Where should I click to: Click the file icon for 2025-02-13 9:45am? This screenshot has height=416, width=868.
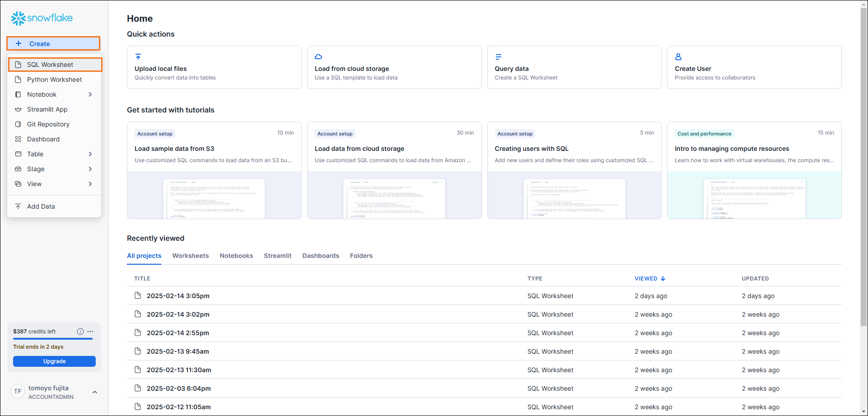pos(138,351)
